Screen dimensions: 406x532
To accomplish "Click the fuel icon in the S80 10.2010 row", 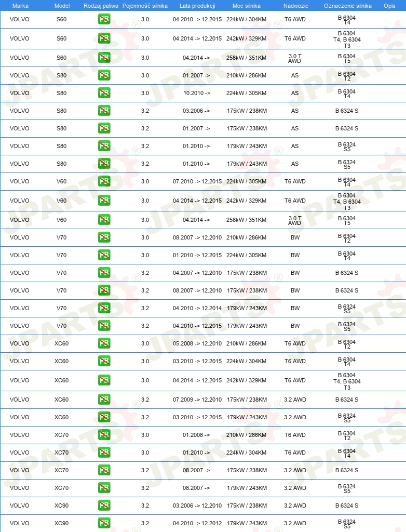I will 104,93.
